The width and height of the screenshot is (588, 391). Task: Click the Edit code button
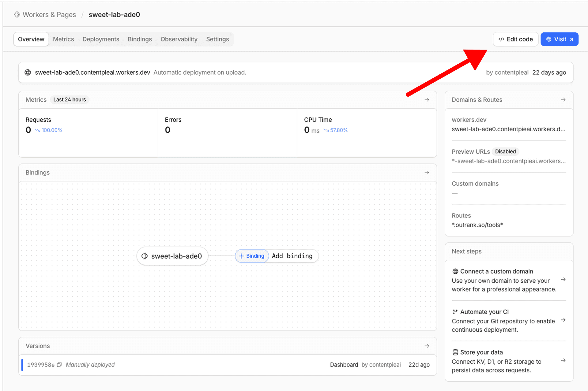(x=515, y=39)
